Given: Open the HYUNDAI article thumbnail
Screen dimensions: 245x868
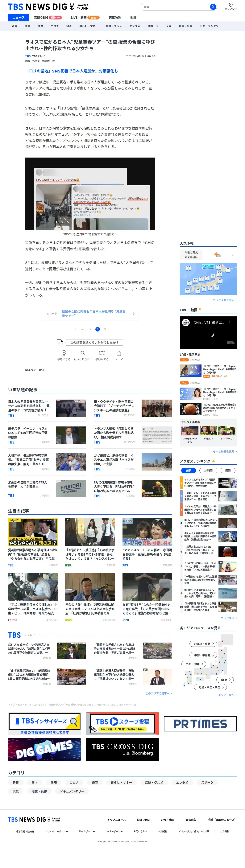Looking at the screenshot, I should pos(71,489).
